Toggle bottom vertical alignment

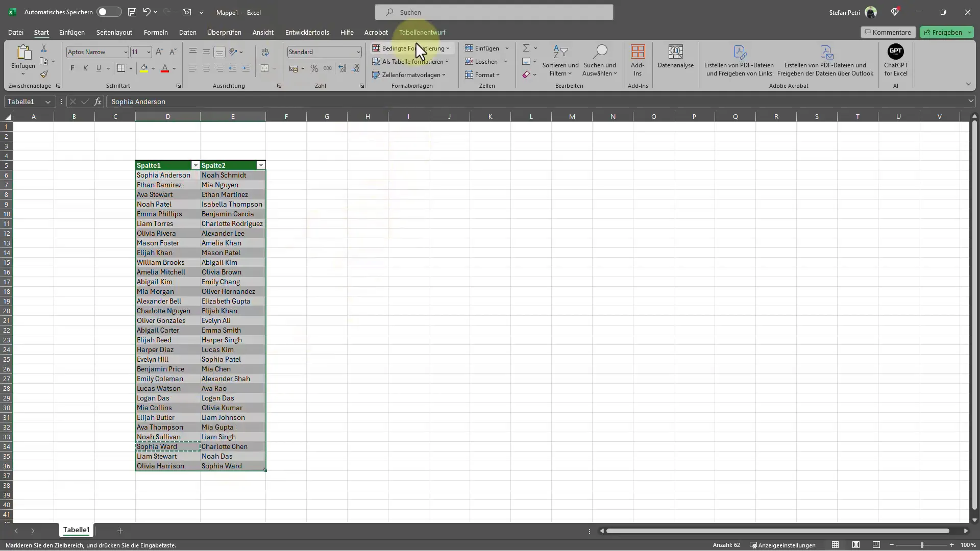[219, 52]
